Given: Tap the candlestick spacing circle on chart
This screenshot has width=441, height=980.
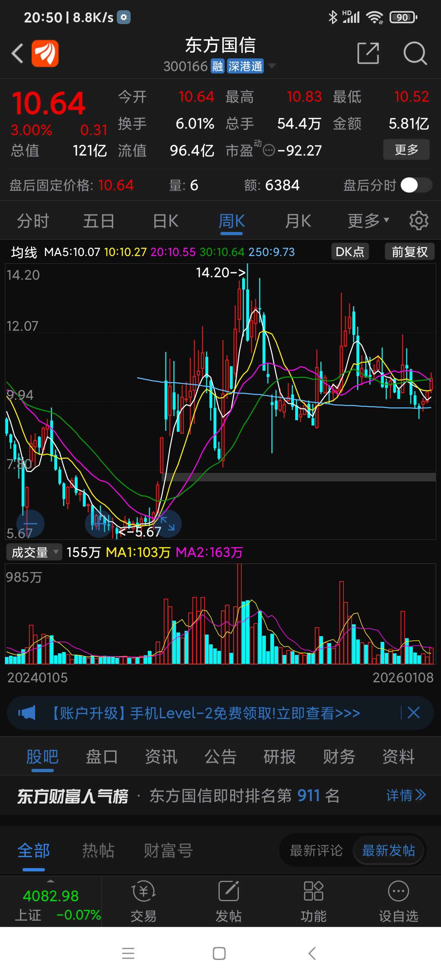Looking at the screenshot, I should 99,523.
